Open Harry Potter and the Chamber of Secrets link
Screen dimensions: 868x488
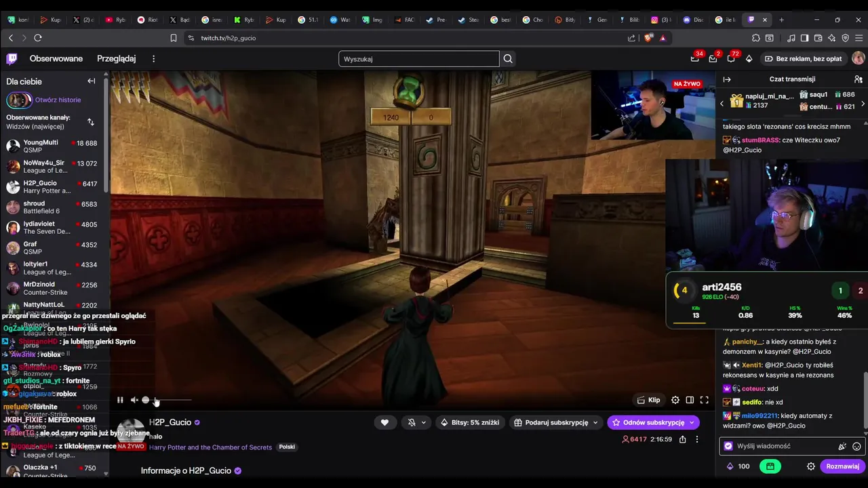[x=210, y=447]
